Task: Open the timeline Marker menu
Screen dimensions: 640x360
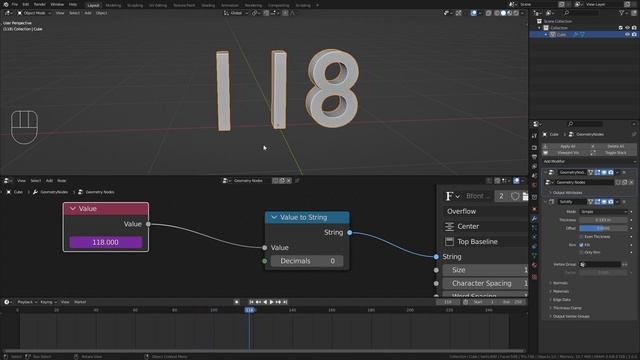Action: pyautogui.click(x=80, y=302)
